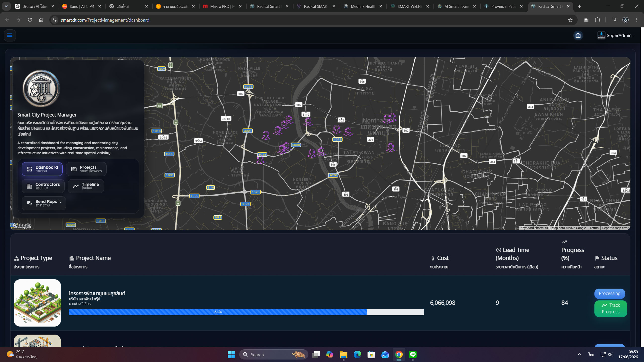644x362 pixels.
Task: Click Keyboard shortcuts on the map
Action: click(x=534, y=228)
